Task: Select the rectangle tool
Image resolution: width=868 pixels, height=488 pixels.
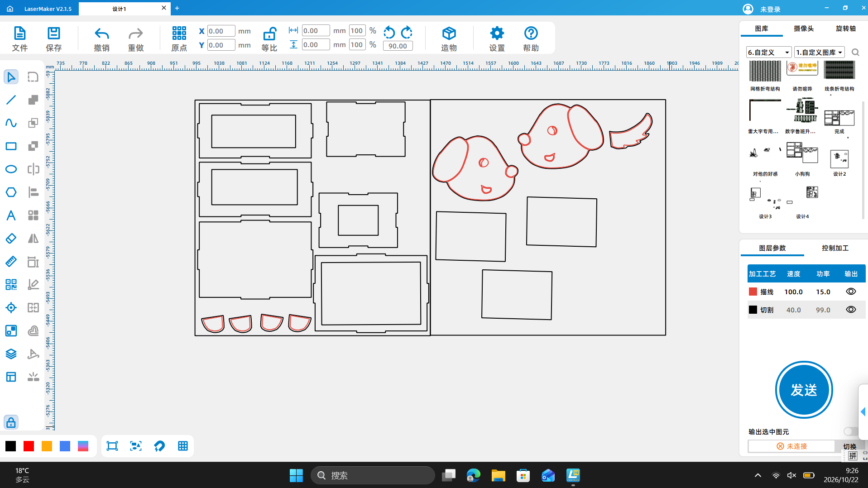Action: point(11,146)
